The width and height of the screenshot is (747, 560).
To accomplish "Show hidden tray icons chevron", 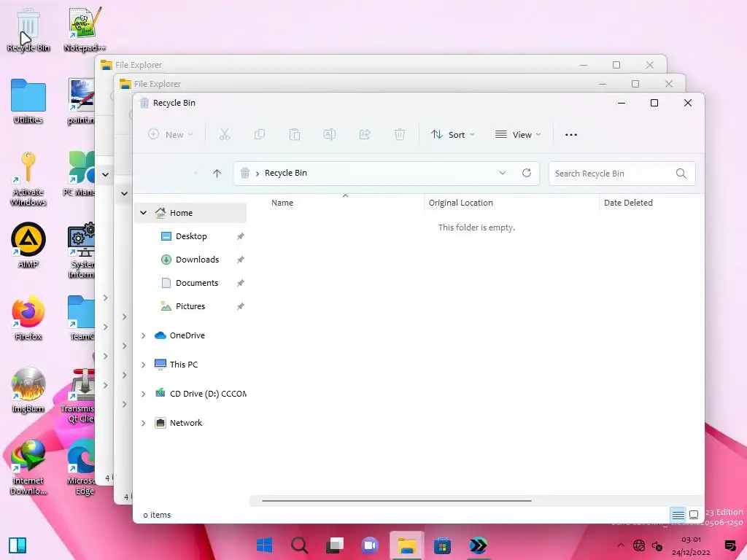I will tap(620, 545).
